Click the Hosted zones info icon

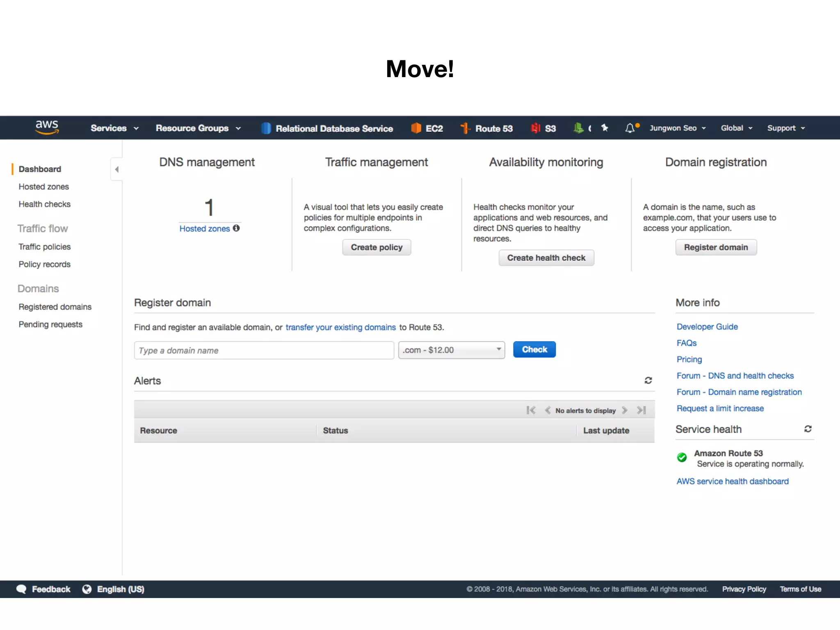(237, 228)
